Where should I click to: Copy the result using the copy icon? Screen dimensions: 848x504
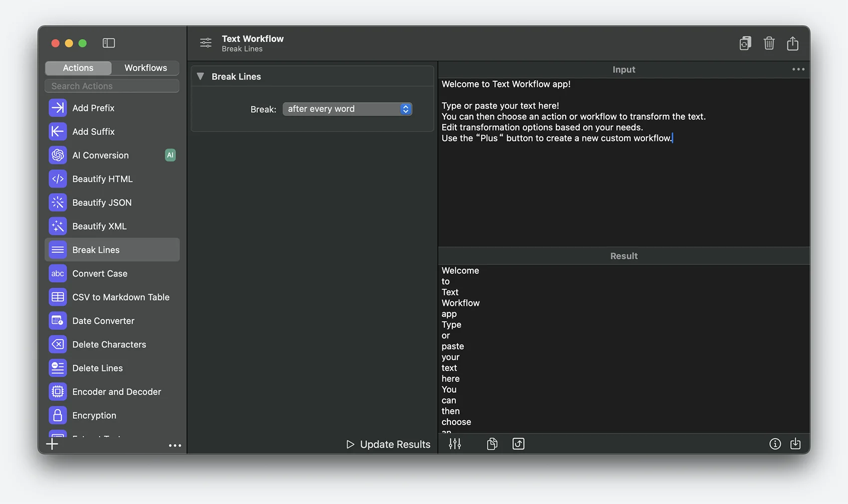[x=492, y=444]
